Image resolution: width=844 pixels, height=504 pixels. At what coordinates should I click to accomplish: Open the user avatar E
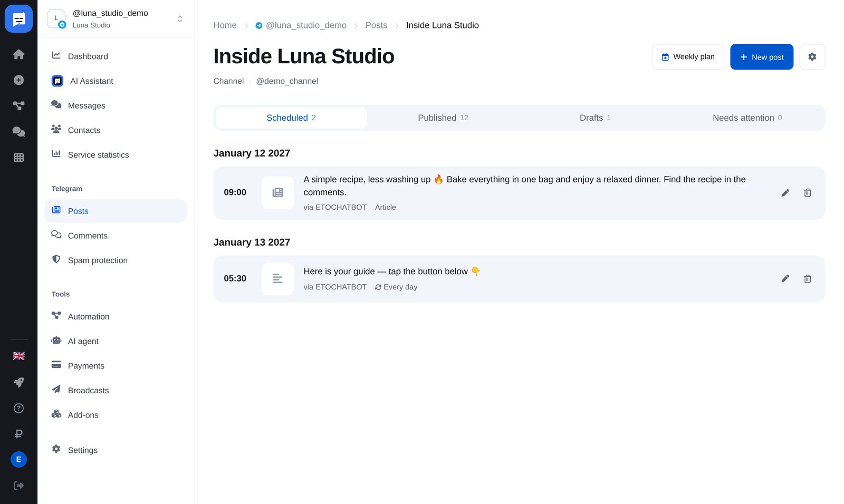(x=18, y=460)
